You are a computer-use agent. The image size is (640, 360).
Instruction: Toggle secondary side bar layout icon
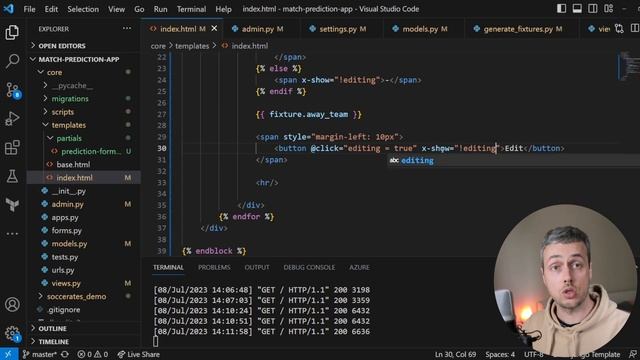click(593, 9)
